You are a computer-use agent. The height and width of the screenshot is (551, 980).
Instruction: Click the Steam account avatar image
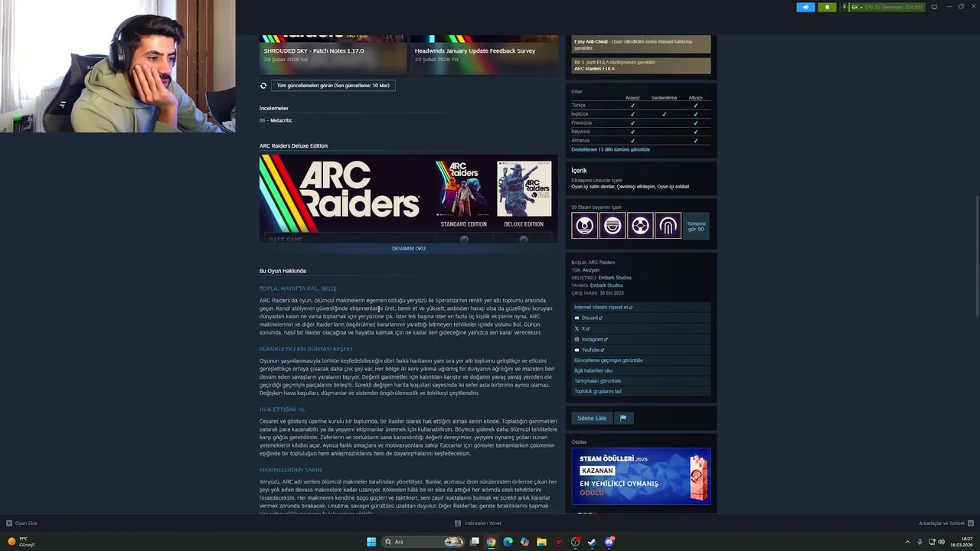pos(844,7)
